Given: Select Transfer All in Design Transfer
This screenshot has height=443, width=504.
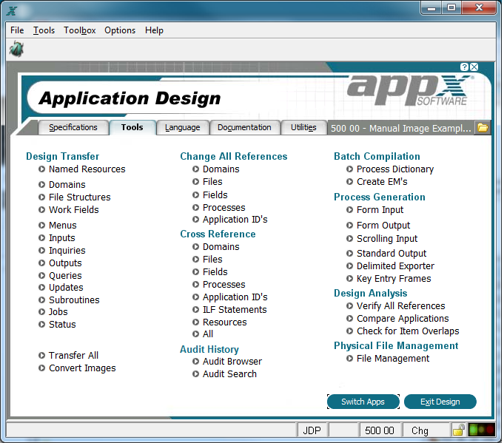Looking at the screenshot, I should pyautogui.click(x=73, y=355).
